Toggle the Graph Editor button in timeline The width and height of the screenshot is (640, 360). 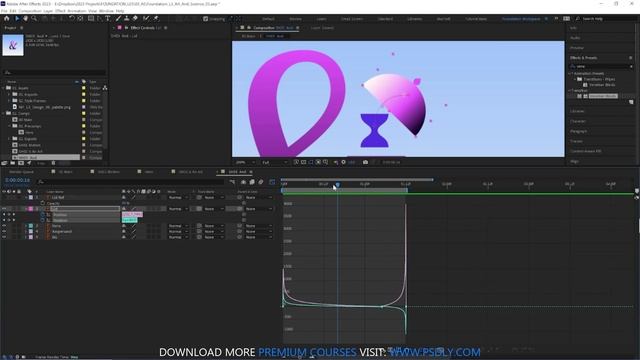click(x=272, y=182)
